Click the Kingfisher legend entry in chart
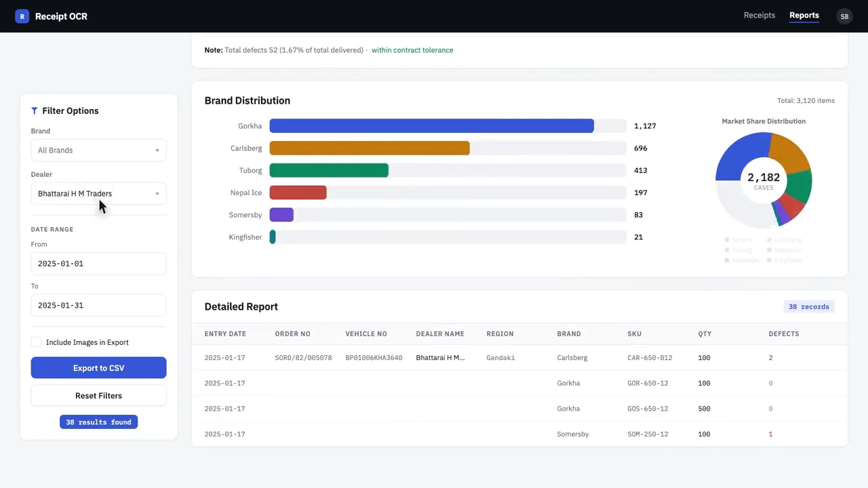This screenshot has width=868, height=488. (785, 260)
